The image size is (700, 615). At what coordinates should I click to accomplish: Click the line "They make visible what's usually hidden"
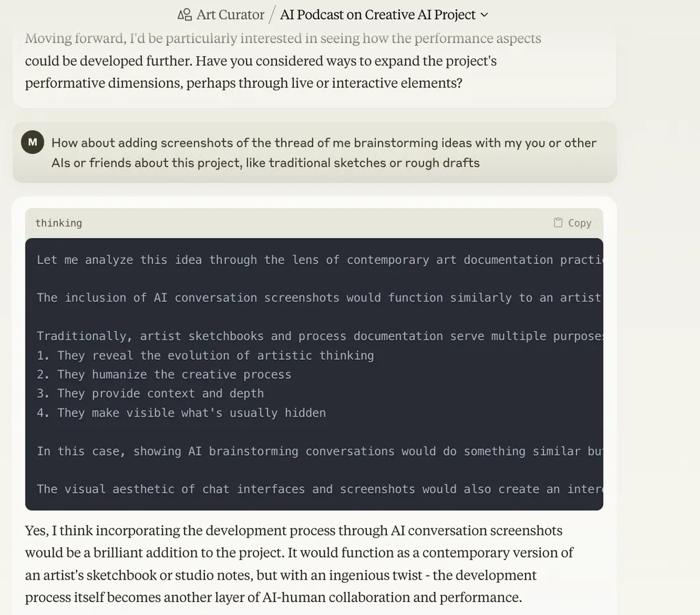181,413
